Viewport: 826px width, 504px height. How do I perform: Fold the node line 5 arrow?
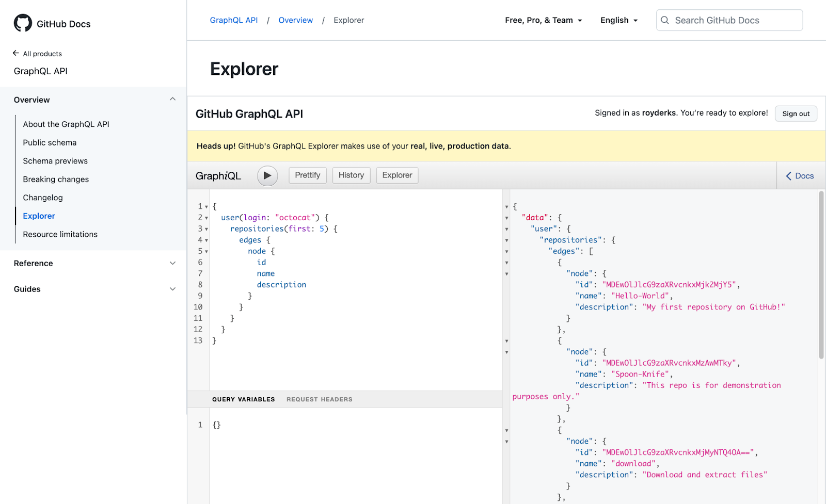pyautogui.click(x=206, y=252)
